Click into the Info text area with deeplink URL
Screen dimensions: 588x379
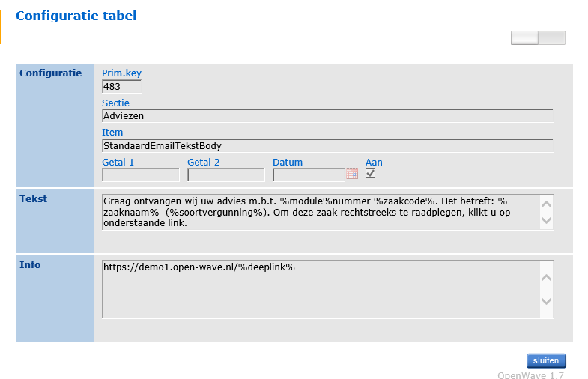tap(321, 289)
